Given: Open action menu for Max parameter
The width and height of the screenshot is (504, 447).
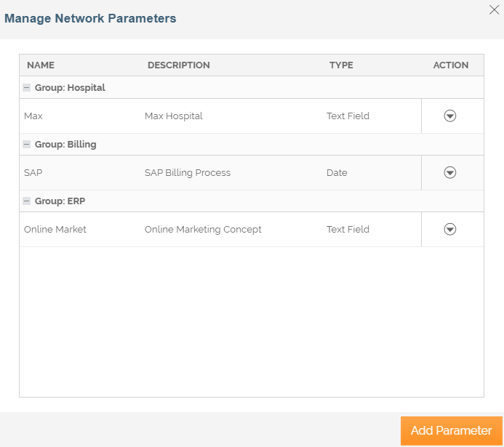Looking at the screenshot, I should [x=449, y=116].
